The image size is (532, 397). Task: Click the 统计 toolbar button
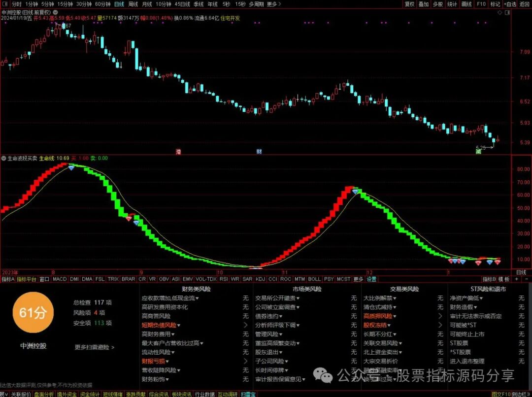pyautogui.click(x=452, y=4)
